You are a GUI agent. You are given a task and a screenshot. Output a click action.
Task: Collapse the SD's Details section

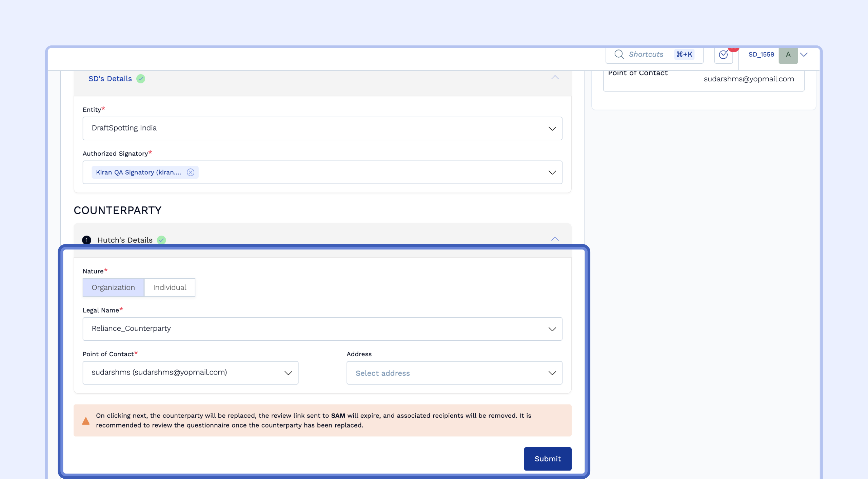[555, 78]
